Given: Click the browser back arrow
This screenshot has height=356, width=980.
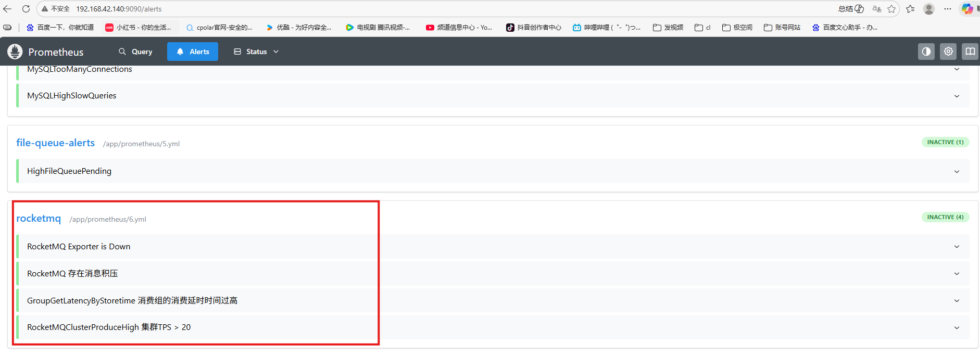Looking at the screenshot, I should [x=7, y=9].
